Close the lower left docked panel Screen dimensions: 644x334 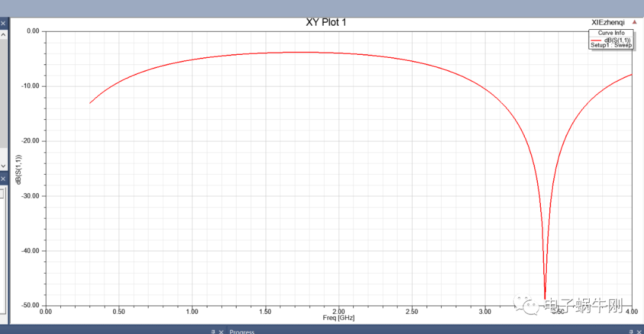pos(2,179)
